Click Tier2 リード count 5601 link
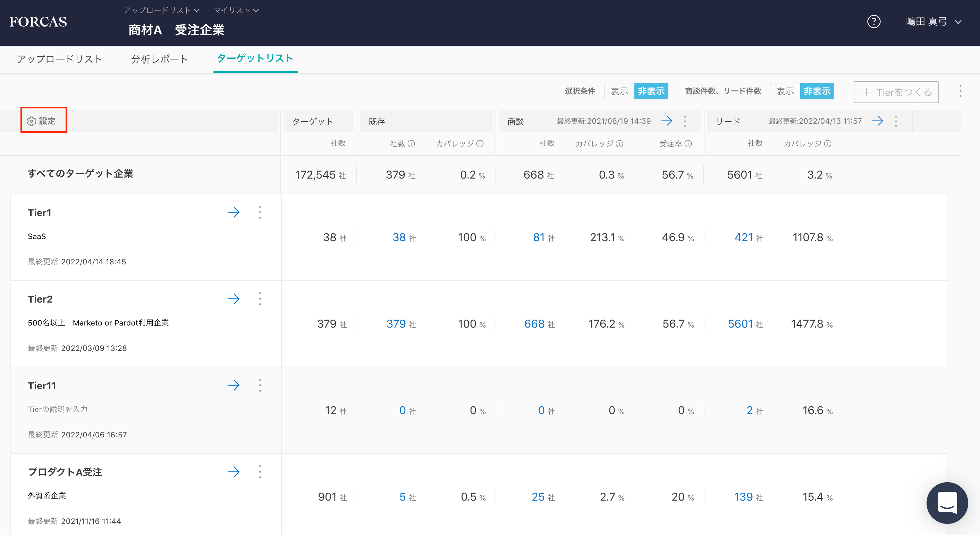Screen dimensions: 980x535 [740, 324]
